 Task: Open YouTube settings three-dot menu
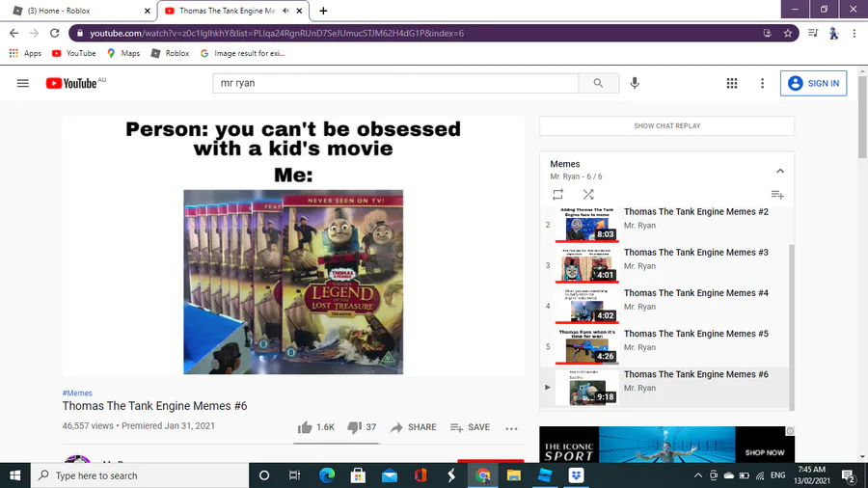tap(762, 83)
